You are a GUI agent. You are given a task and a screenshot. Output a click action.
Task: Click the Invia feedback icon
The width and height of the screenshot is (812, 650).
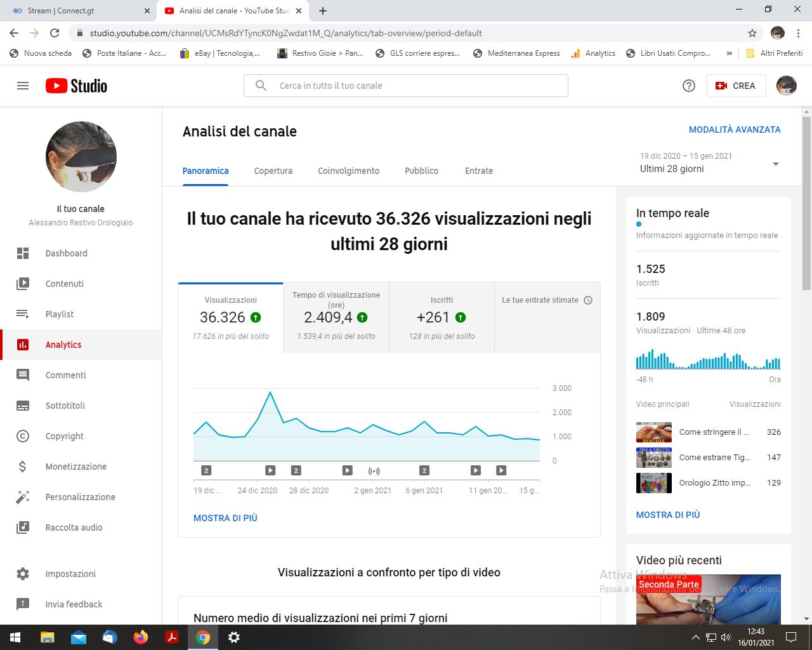23,604
